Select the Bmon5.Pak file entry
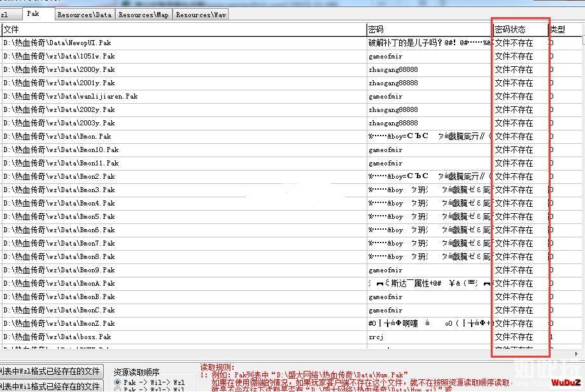 (59, 217)
